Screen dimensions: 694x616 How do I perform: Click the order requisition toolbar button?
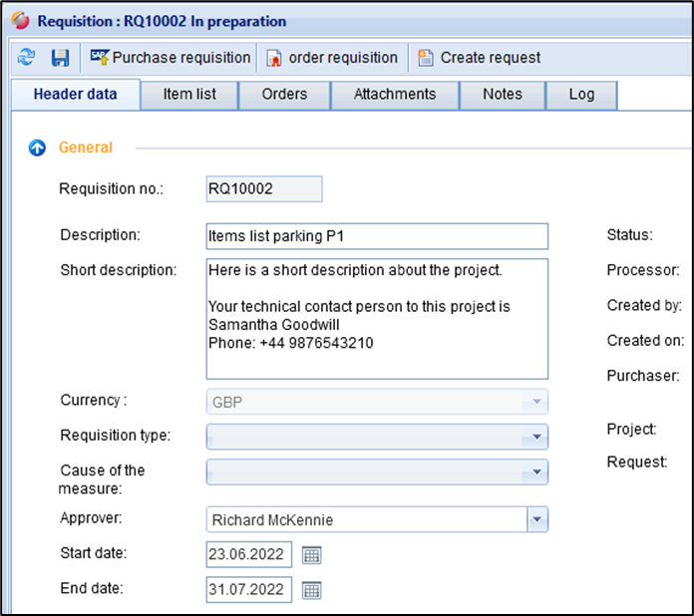(333, 58)
